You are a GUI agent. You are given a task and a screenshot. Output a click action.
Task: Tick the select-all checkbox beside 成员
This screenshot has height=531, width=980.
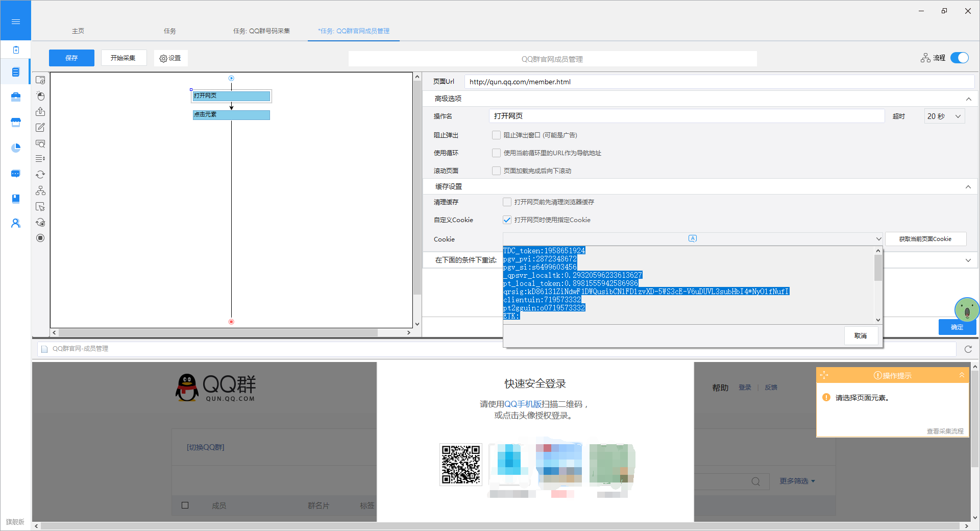tap(185, 505)
